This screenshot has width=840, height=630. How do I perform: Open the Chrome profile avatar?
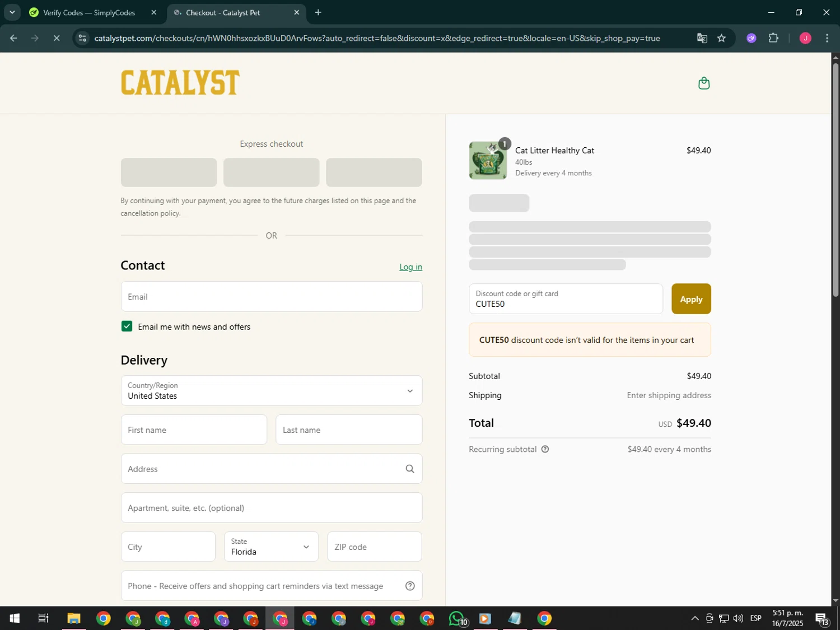click(805, 38)
